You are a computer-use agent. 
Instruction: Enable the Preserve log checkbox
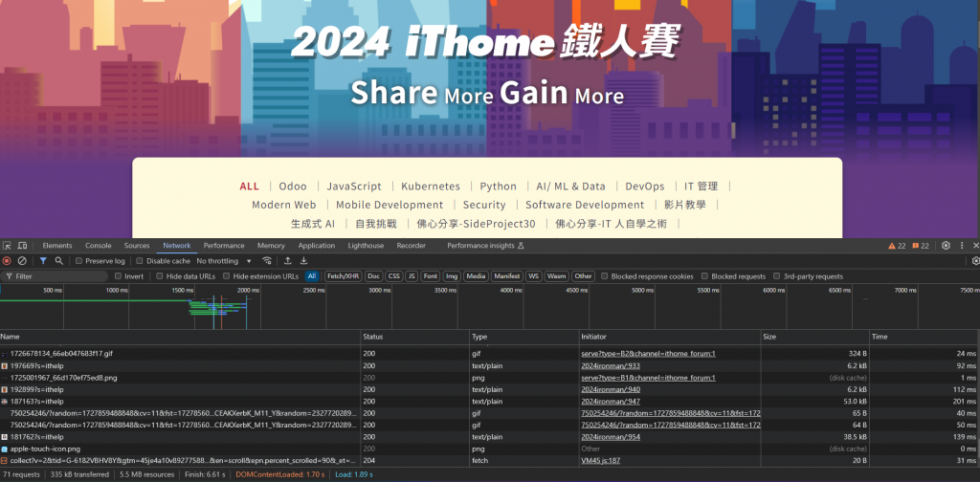[78, 261]
